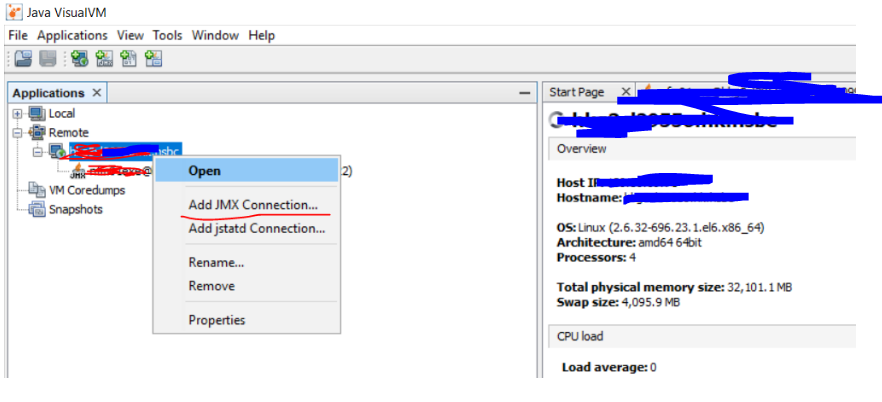Viewport: 882px width, 402px height.
Task: Close the Applications panel tab
Action: click(97, 93)
